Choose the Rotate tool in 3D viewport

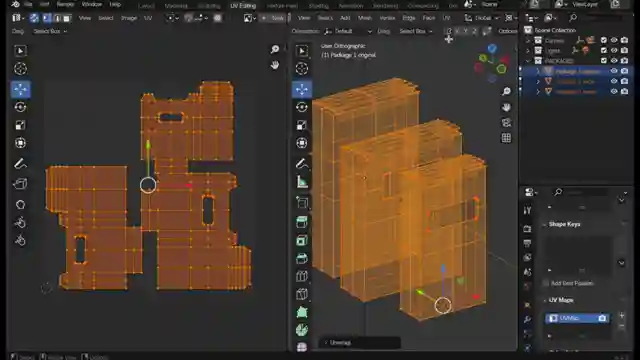[x=302, y=107]
